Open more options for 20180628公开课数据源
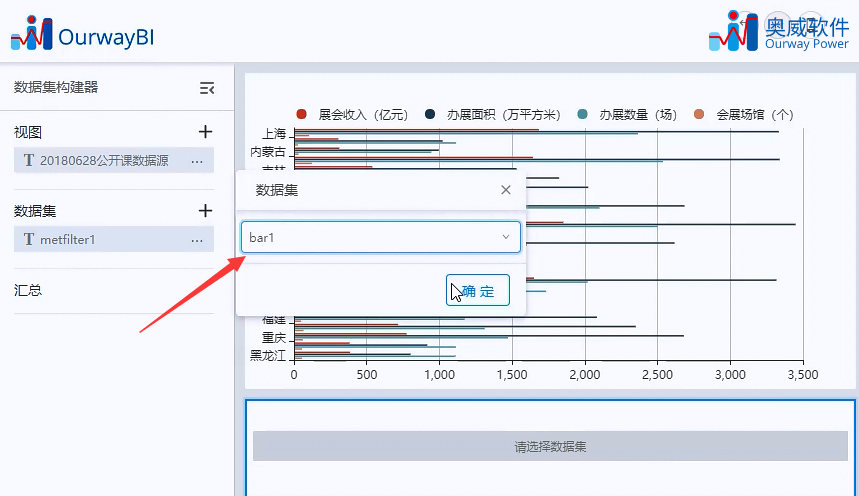 click(x=197, y=161)
